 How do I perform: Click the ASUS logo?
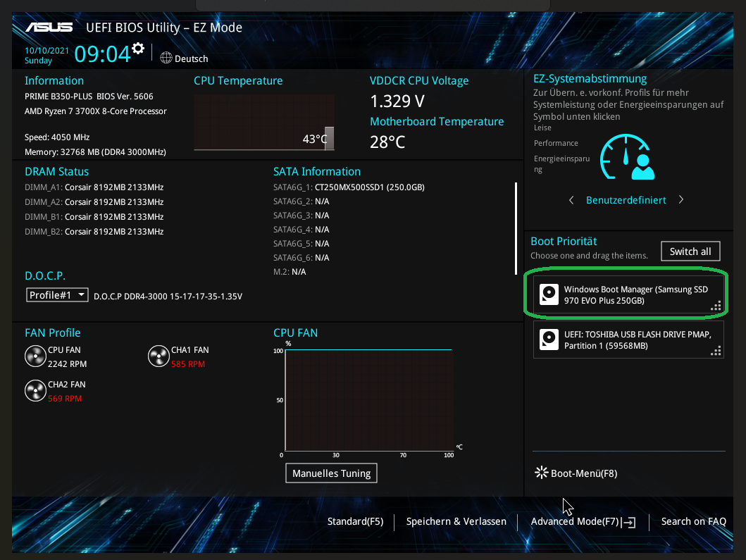[49, 27]
